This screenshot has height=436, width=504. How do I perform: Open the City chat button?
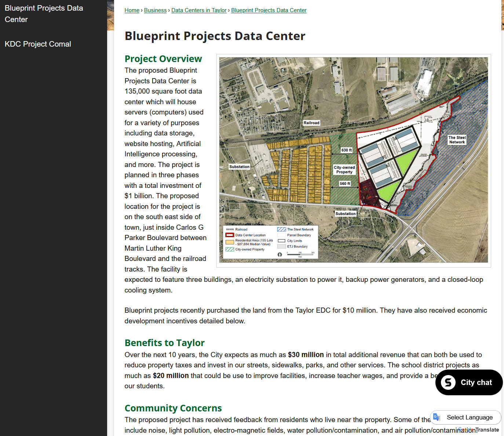click(469, 382)
